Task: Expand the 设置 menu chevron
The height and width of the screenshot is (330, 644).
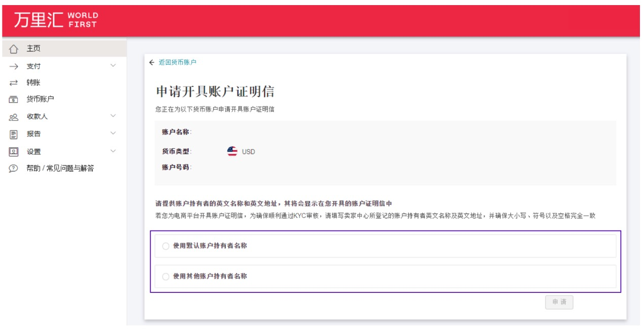Action: coord(113,151)
